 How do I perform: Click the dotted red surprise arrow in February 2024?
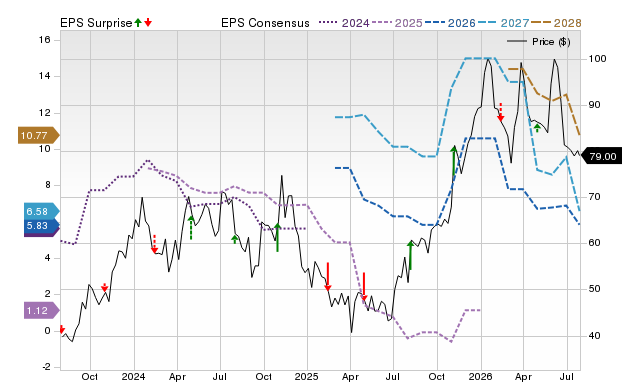click(x=154, y=244)
